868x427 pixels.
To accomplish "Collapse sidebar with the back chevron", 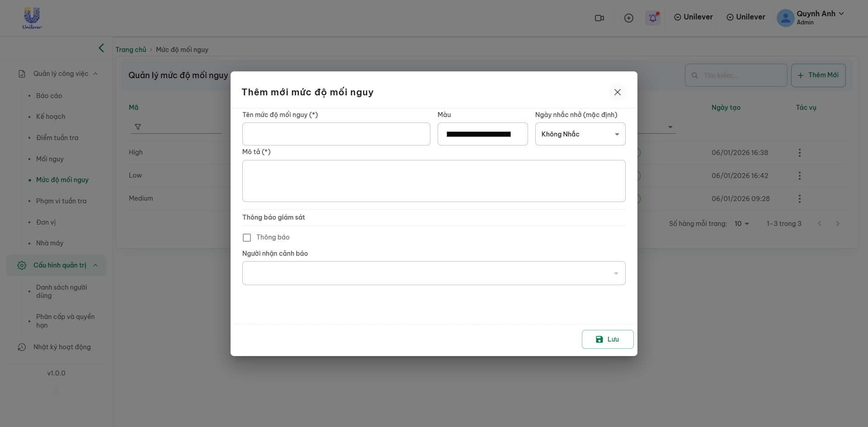I will coord(101,48).
